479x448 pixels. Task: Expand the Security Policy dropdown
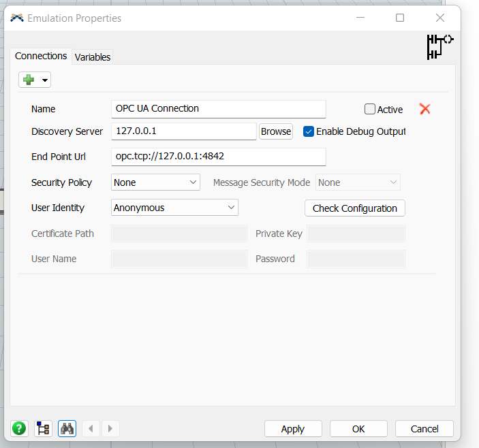coord(155,182)
